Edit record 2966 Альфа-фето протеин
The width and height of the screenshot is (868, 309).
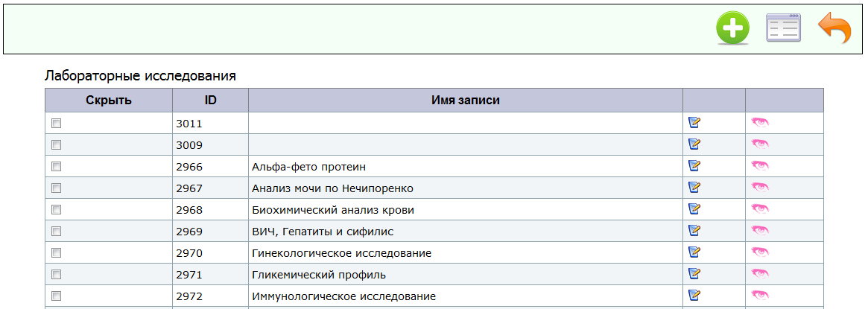[694, 165]
